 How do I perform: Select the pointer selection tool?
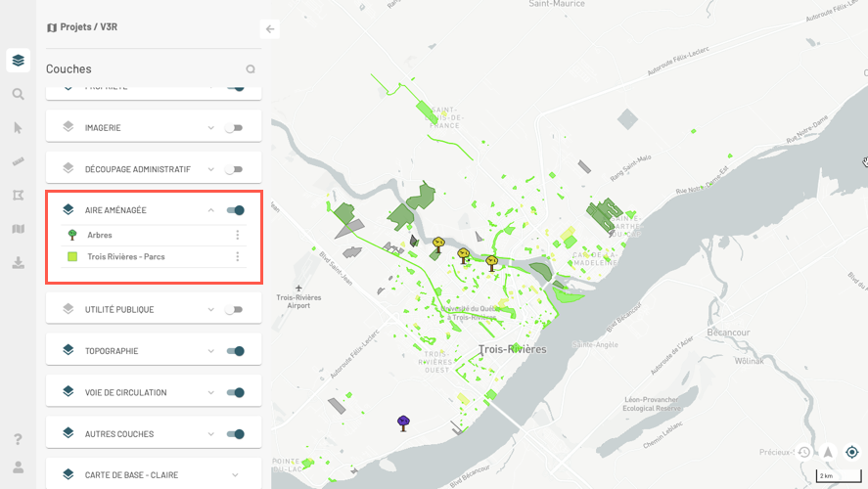click(18, 128)
